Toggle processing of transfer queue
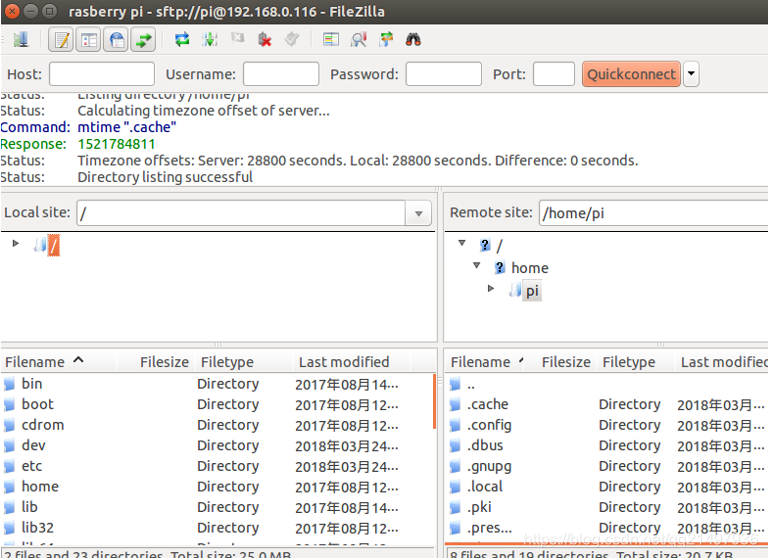The height and width of the screenshot is (558, 768). (x=210, y=39)
